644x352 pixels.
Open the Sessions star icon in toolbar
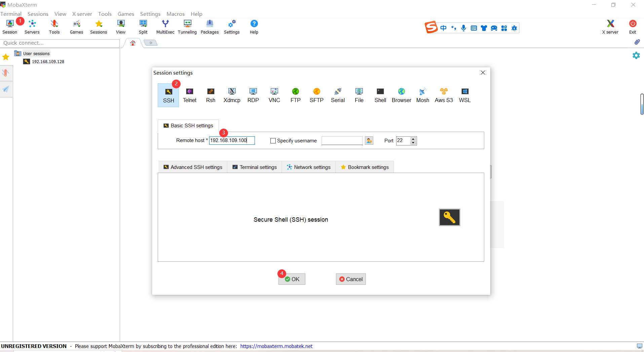[99, 27]
